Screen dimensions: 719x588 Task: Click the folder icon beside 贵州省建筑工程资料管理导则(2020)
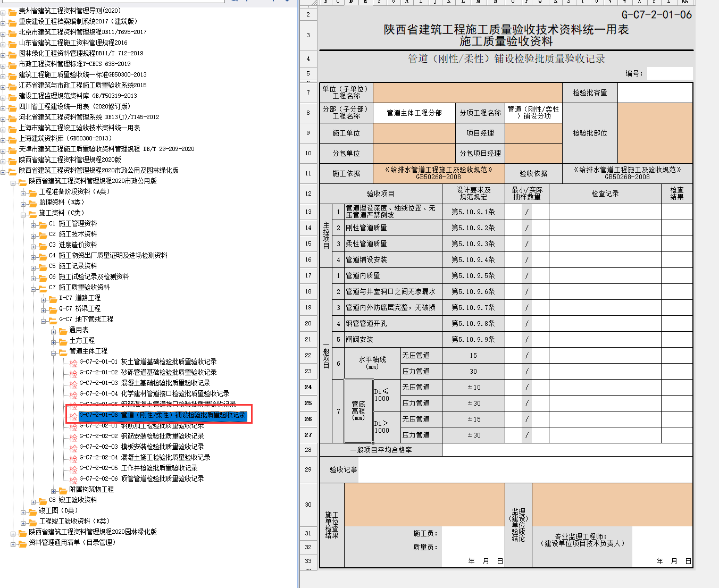pos(12,11)
